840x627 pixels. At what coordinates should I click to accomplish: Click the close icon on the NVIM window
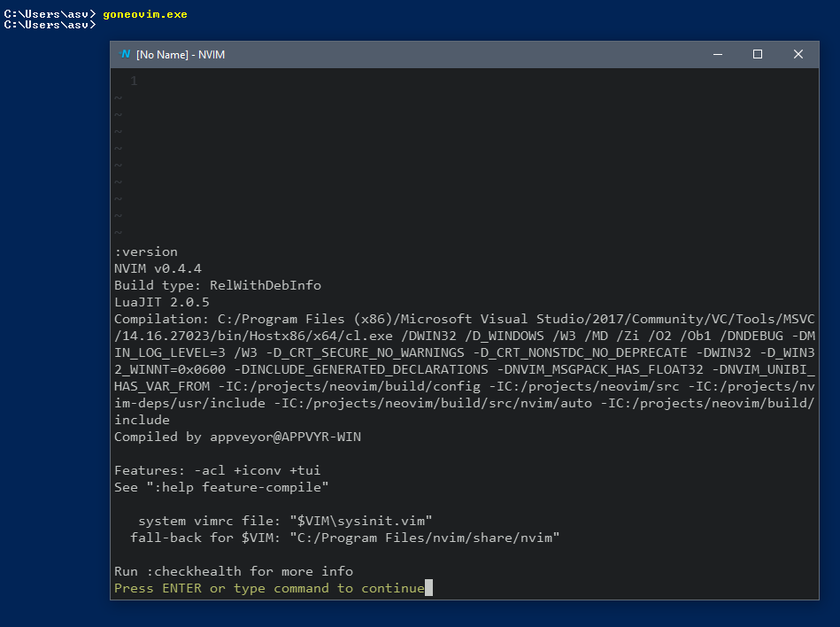click(x=798, y=54)
